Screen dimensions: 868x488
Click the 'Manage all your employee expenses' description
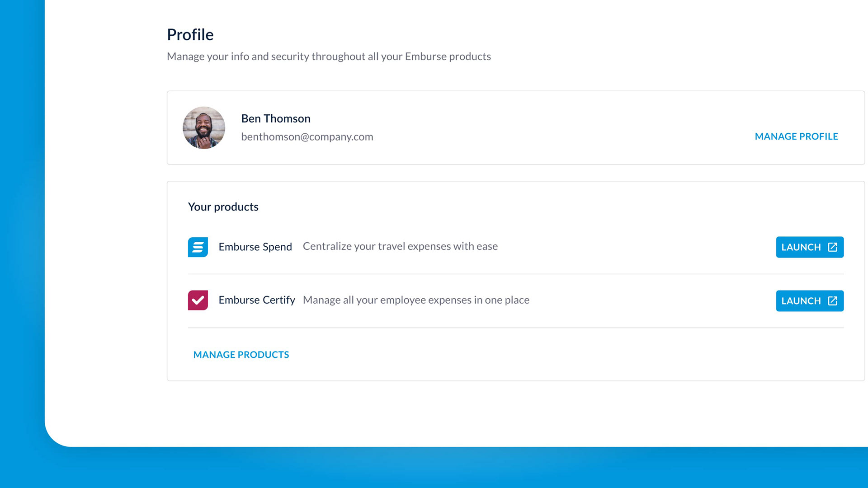tap(416, 300)
